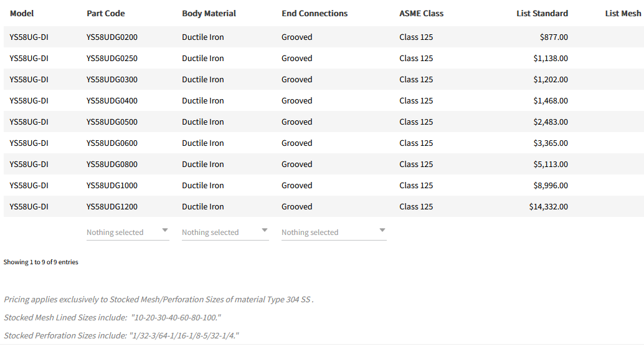Open the Part Code filter dropdown

[x=127, y=232]
